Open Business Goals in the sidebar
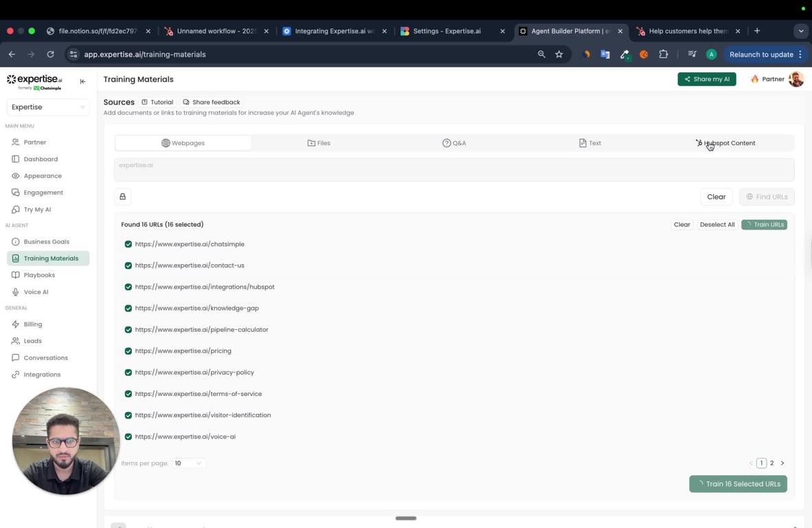The image size is (812, 528). (46, 241)
